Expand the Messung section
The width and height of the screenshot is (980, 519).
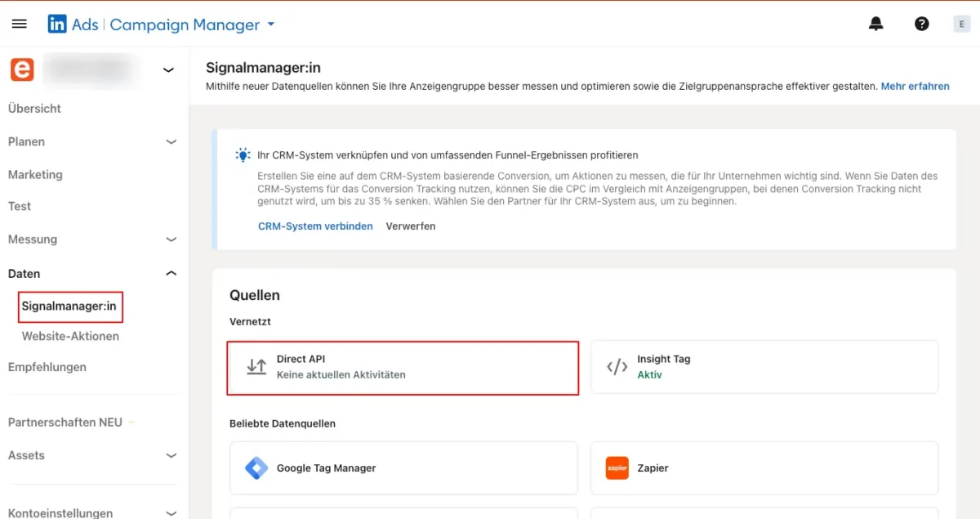tap(171, 239)
